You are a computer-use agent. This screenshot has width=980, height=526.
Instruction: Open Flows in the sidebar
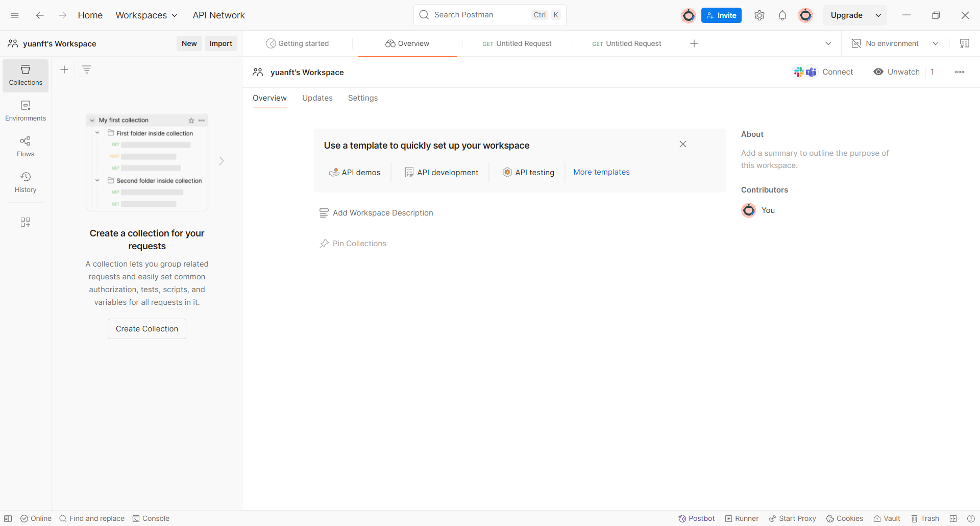coord(26,147)
